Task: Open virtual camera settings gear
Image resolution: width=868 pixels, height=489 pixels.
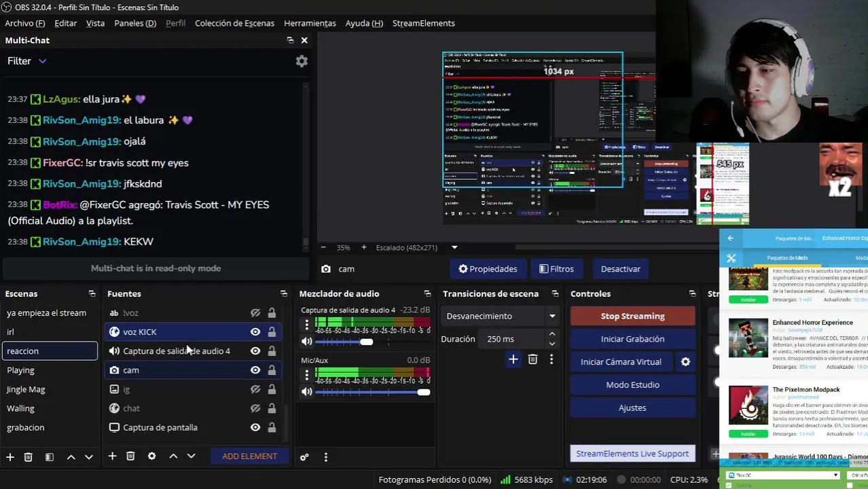Action: [685, 362]
